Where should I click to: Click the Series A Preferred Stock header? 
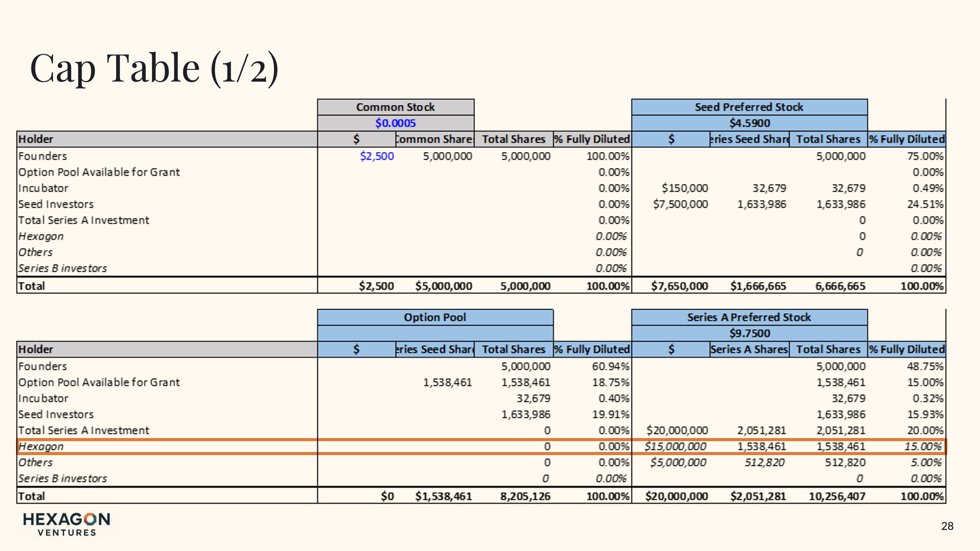coord(749,317)
